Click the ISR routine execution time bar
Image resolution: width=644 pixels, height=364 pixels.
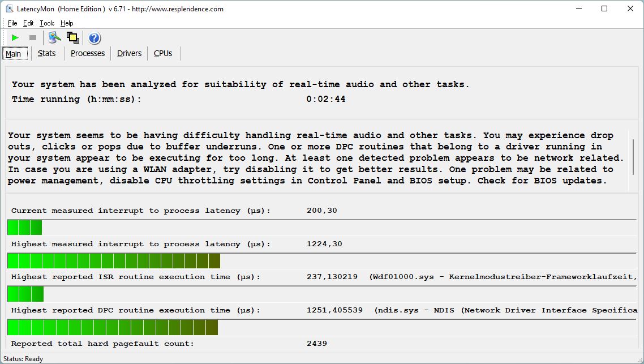(x=321, y=294)
